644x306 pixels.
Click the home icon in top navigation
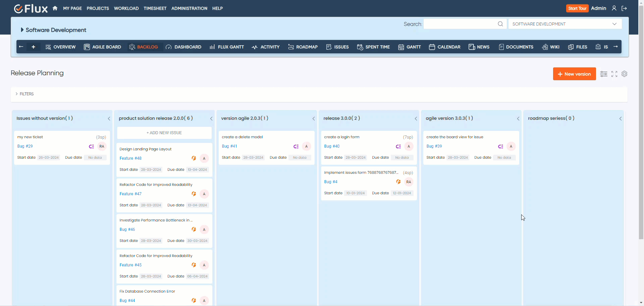pyautogui.click(x=55, y=8)
